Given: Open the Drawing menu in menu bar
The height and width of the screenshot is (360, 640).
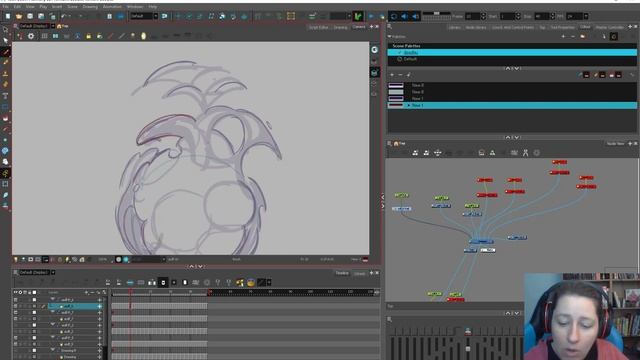Looking at the screenshot, I should click(90, 7).
